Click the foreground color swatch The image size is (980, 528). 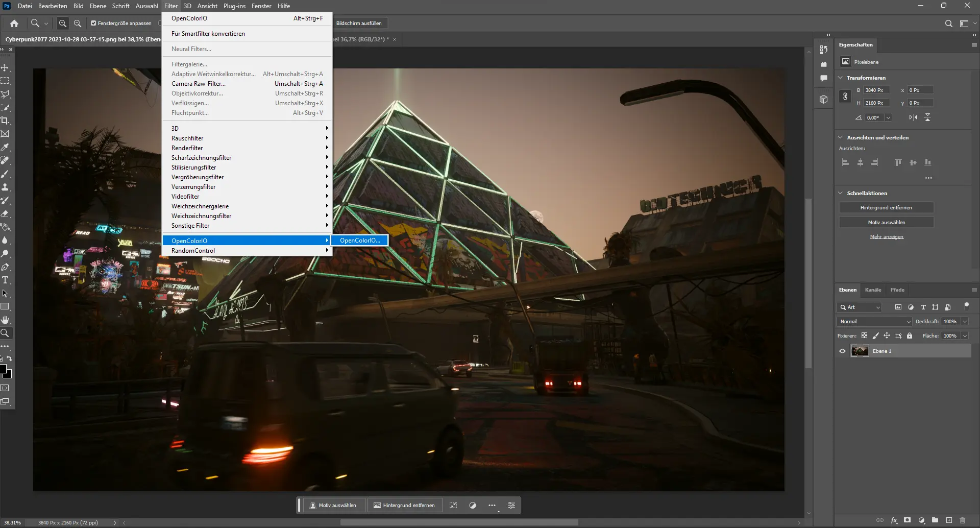3,369
